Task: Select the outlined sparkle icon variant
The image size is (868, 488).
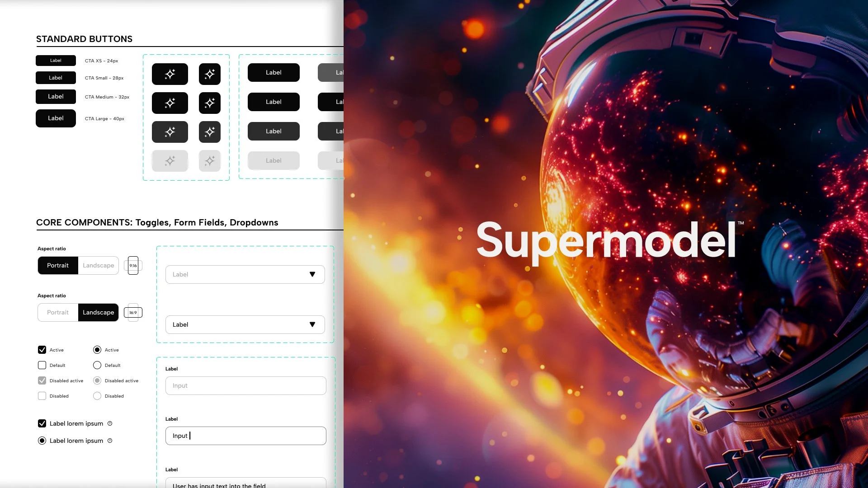Action: coord(209,74)
